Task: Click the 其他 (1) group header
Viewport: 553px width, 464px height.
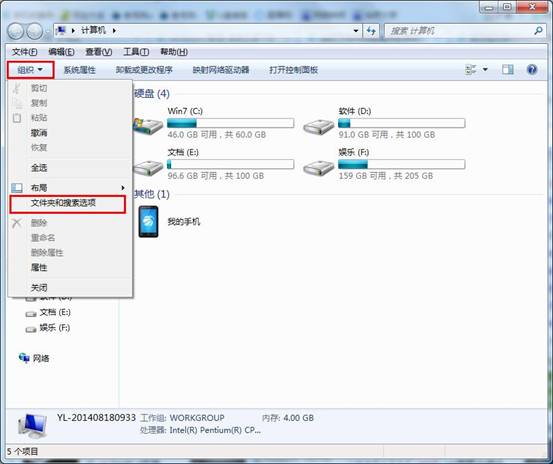Action: pyautogui.click(x=152, y=194)
